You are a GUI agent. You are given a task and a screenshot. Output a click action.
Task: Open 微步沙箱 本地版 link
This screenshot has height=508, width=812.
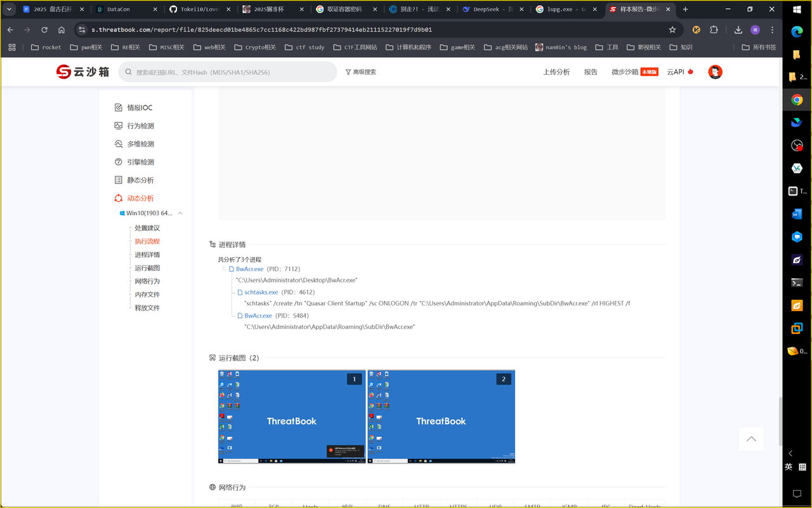634,72
